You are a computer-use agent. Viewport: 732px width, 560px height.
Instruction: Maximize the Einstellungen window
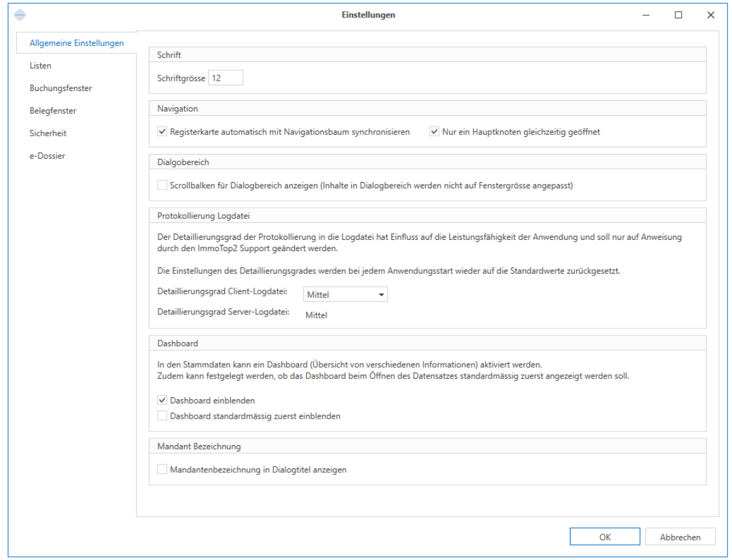point(679,15)
